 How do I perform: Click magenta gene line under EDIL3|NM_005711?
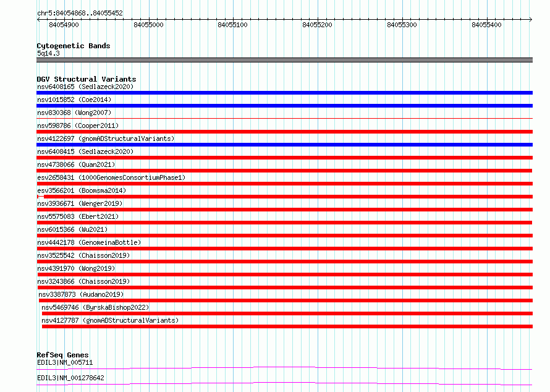[x=284, y=368]
